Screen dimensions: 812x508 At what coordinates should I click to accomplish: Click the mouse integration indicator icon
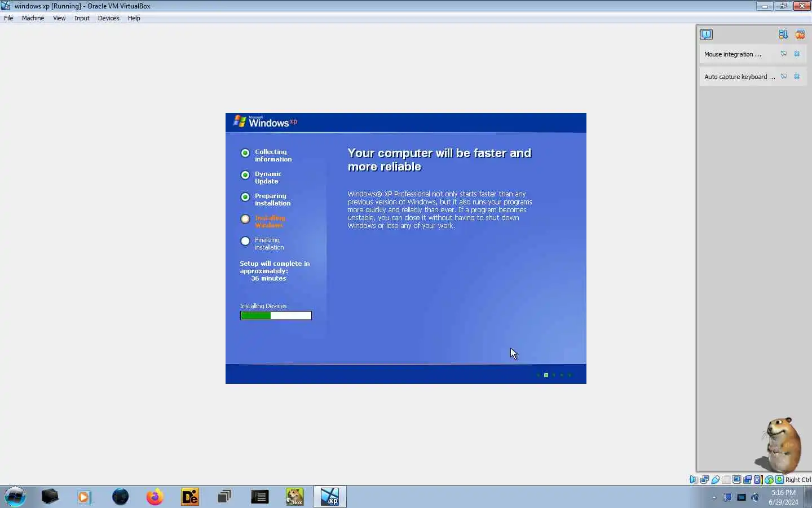(769, 480)
